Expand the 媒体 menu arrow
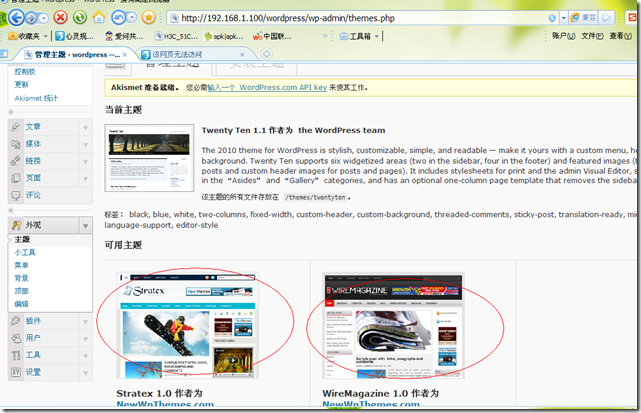 coord(85,144)
